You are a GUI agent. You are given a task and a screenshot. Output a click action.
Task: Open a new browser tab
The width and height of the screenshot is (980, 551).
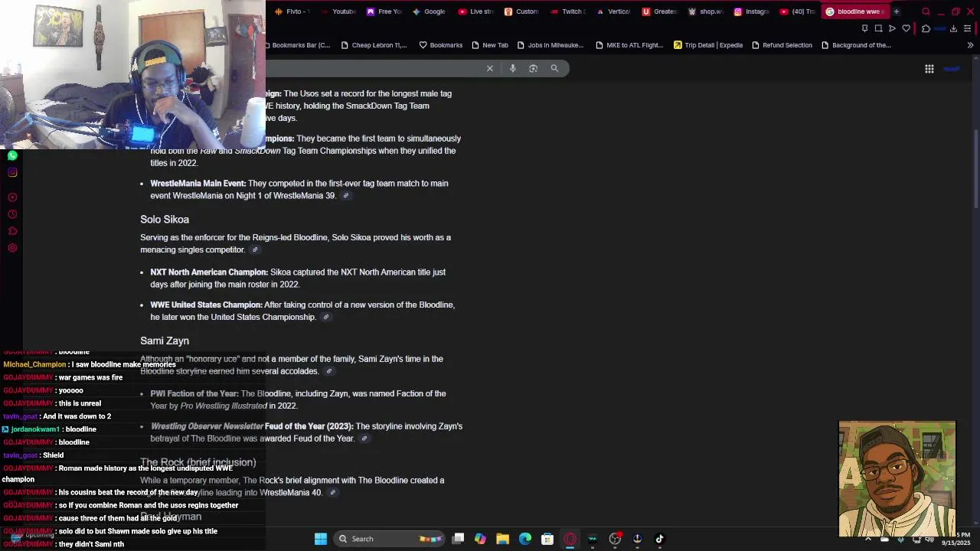pos(896,11)
